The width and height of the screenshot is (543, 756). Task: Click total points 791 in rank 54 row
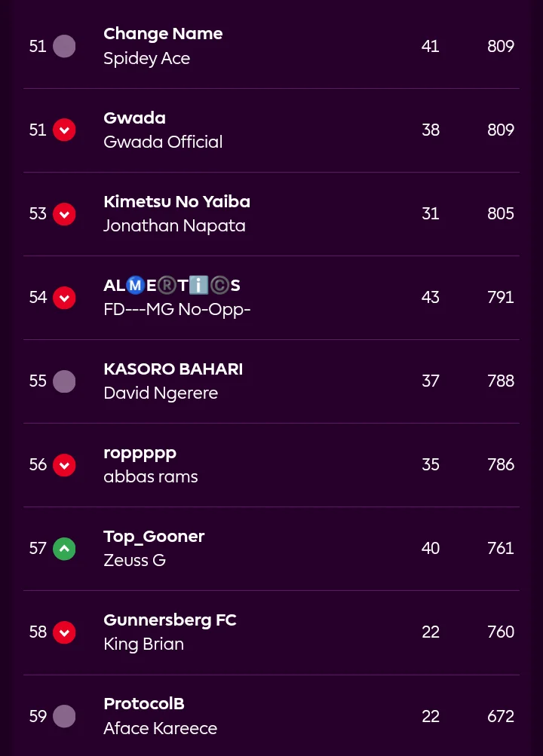coord(500,298)
